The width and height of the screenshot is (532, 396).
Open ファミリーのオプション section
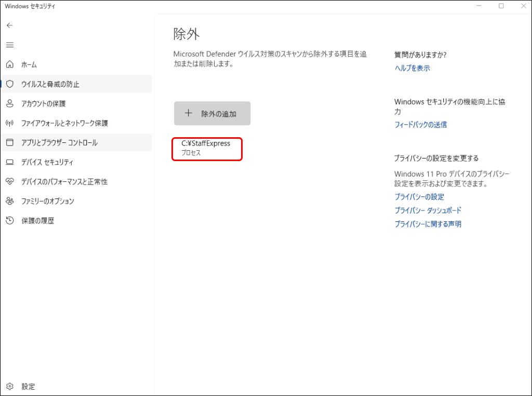pos(77,201)
